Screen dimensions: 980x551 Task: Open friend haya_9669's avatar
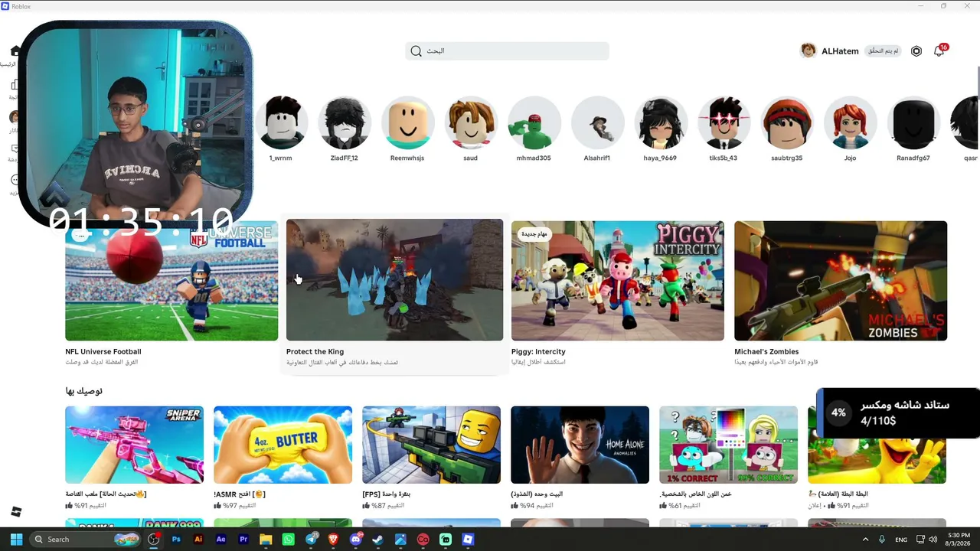click(x=660, y=122)
